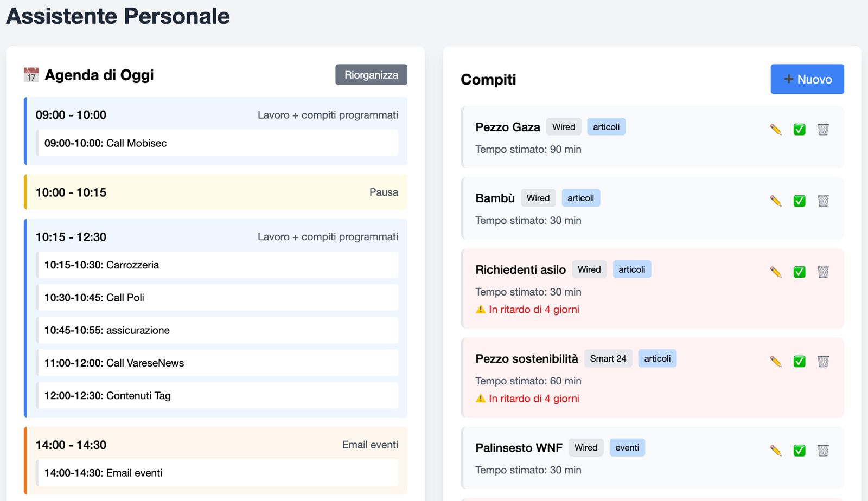
Task: Click the Smart 24 tag on Pezzo sostenibilità
Action: 608,358
